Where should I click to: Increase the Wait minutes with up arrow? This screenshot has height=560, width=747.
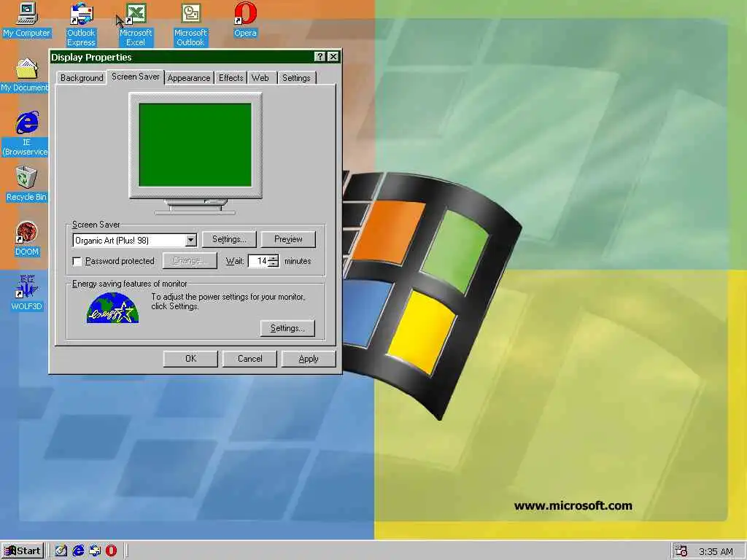[273, 258]
